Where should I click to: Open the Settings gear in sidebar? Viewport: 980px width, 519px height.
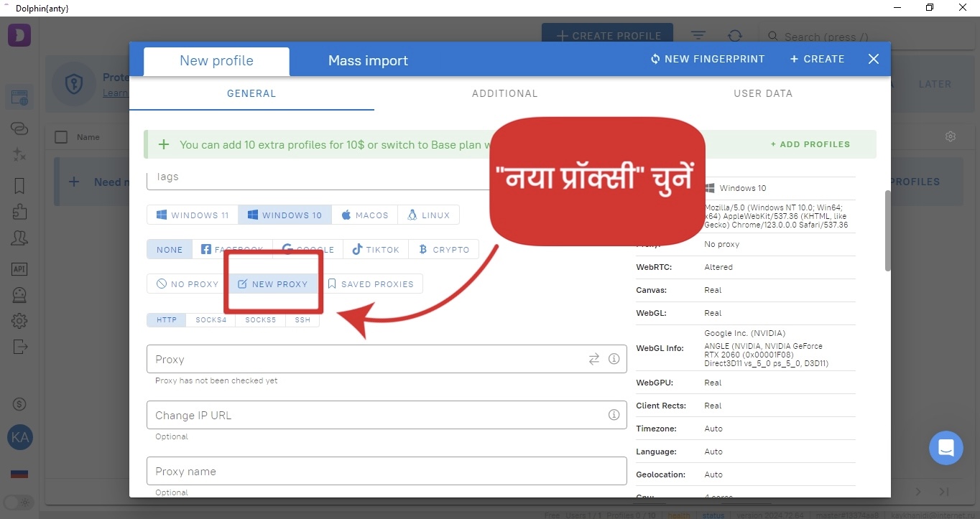tap(19, 321)
